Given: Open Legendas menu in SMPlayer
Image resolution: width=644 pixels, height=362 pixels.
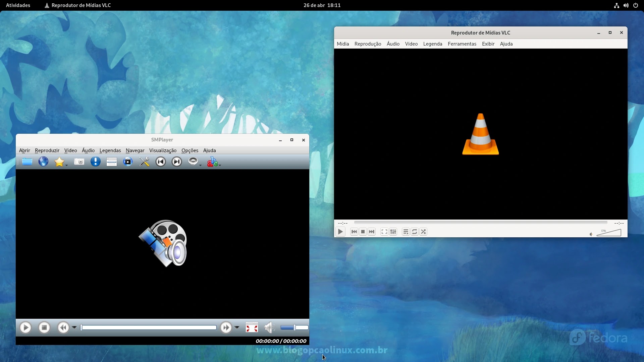Looking at the screenshot, I should (110, 150).
